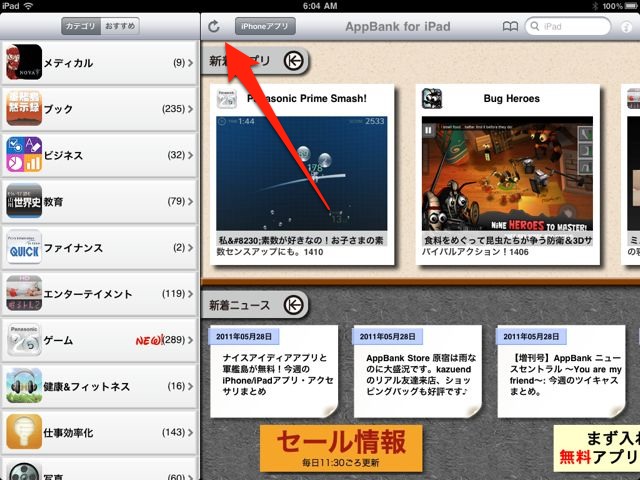Screen dimensions: 640x480
Task: Click the エンターテイメント count (119)
Action: point(173,293)
